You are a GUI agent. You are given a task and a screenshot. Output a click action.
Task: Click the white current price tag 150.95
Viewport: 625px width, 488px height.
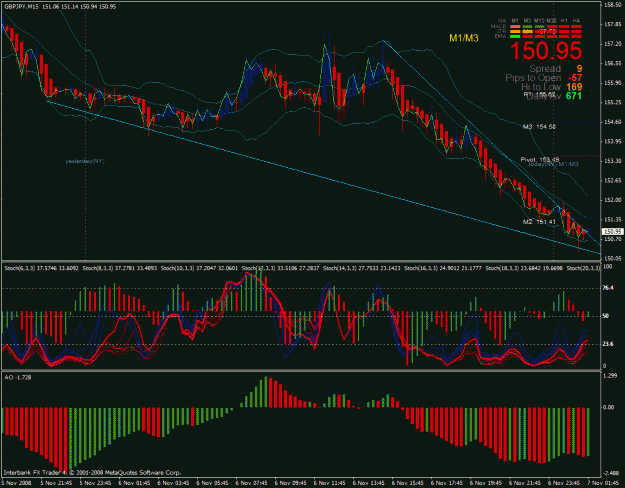[612, 232]
